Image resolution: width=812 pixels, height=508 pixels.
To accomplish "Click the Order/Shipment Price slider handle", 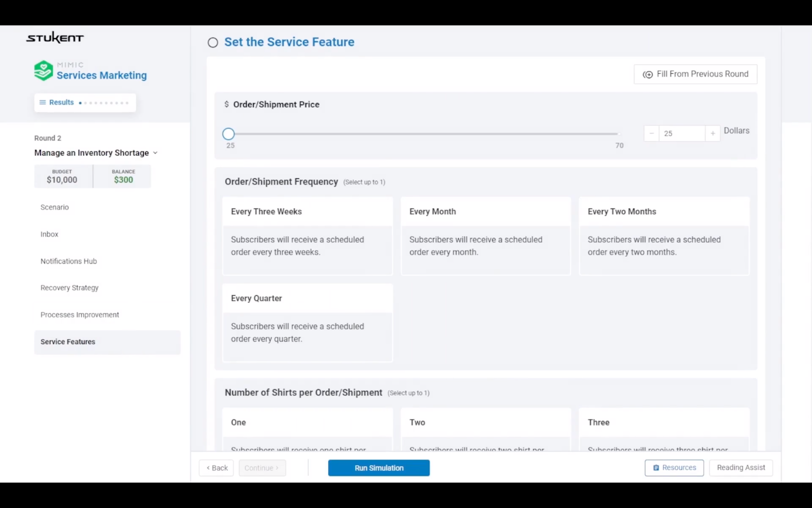I will (228, 134).
